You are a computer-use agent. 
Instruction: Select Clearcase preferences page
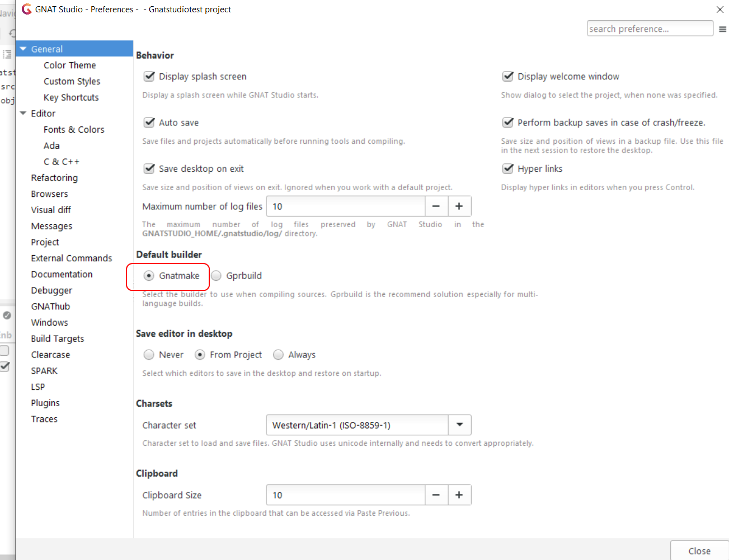[50, 355]
